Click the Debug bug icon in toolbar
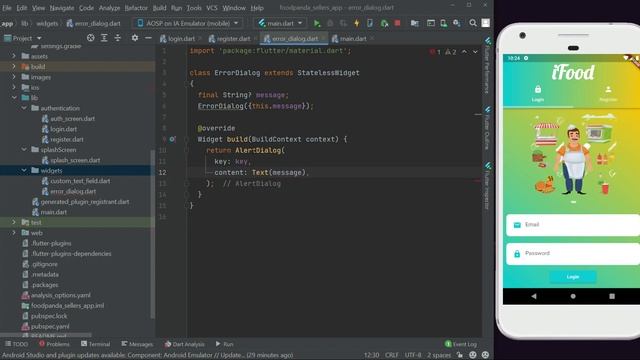Viewport: 640px width, 360px height. tap(330, 23)
